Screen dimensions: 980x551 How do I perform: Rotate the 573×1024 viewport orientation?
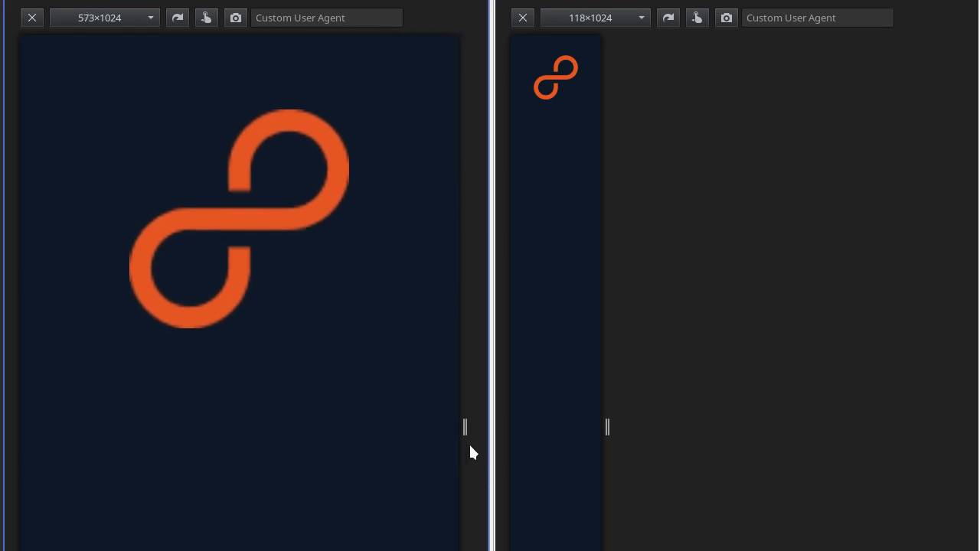click(178, 18)
